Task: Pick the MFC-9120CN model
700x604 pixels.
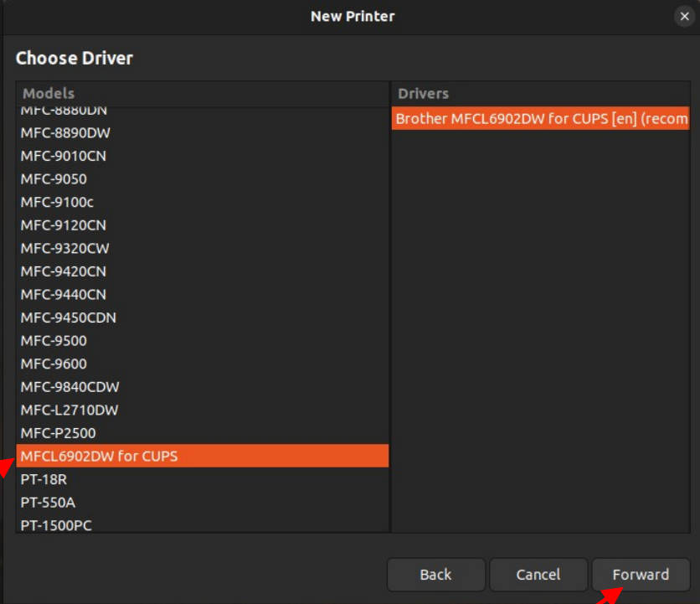Action: click(x=64, y=225)
